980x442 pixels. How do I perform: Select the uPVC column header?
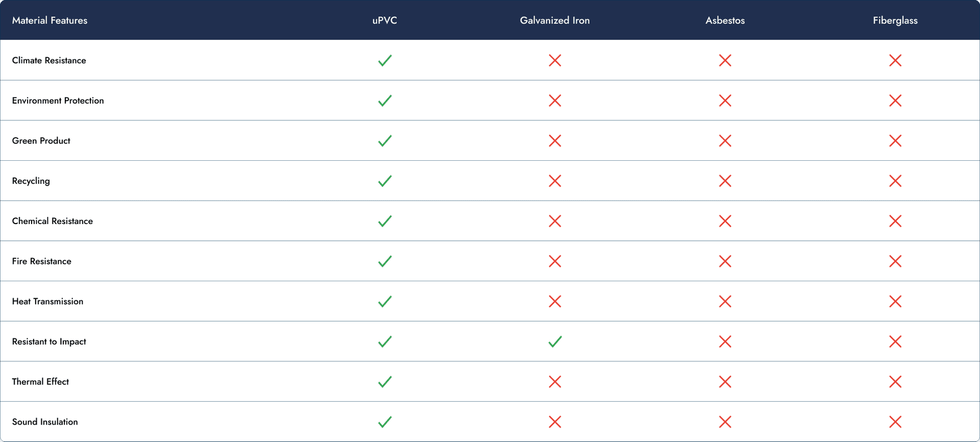[x=385, y=20]
